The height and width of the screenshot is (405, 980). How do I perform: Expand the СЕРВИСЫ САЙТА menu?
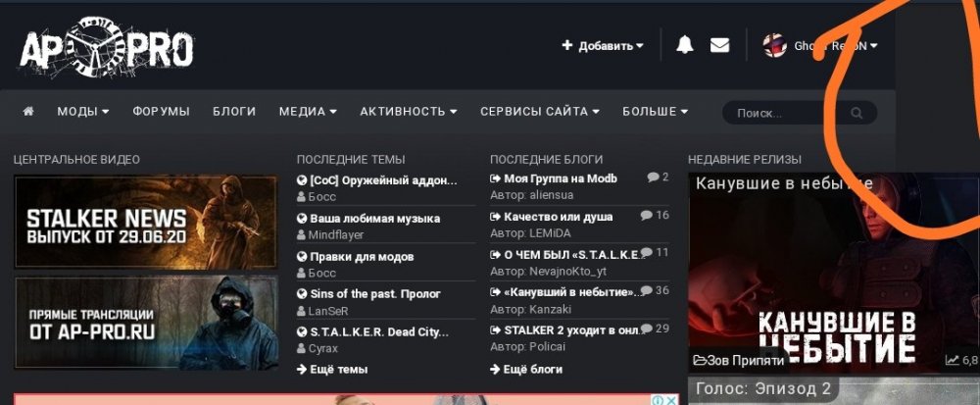539,112
